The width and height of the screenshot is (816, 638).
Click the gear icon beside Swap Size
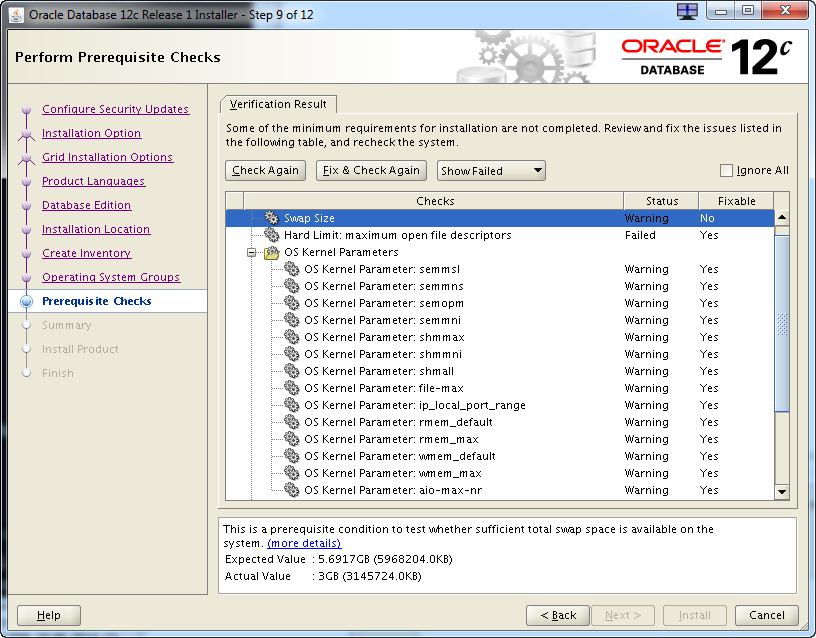(272, 218)
